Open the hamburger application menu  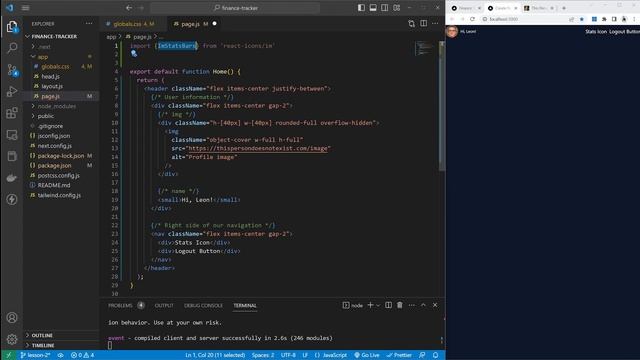[x=25, y=8]
